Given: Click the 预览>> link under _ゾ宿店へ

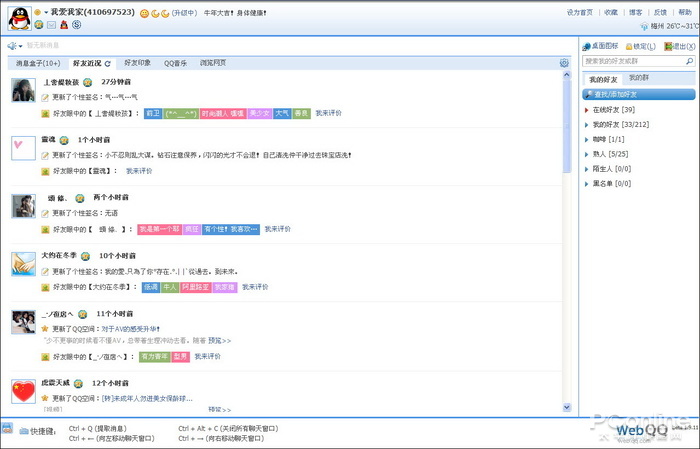Looking at the screenshot, I should (x=219, y=341).
